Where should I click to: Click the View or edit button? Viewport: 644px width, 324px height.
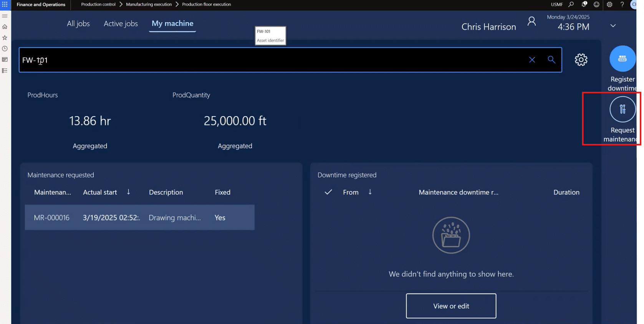click(451, 306)
